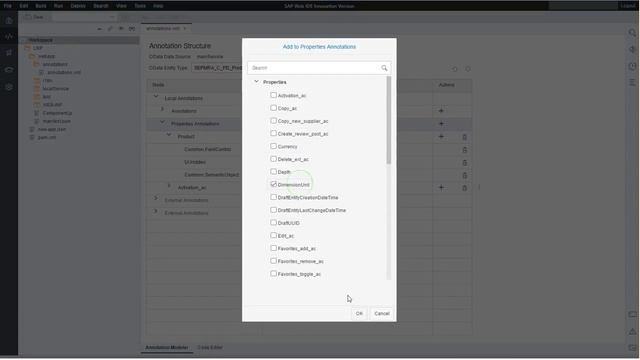Add annotation under Product row
The width and height of the screenshot is (640, 360).
441,136
